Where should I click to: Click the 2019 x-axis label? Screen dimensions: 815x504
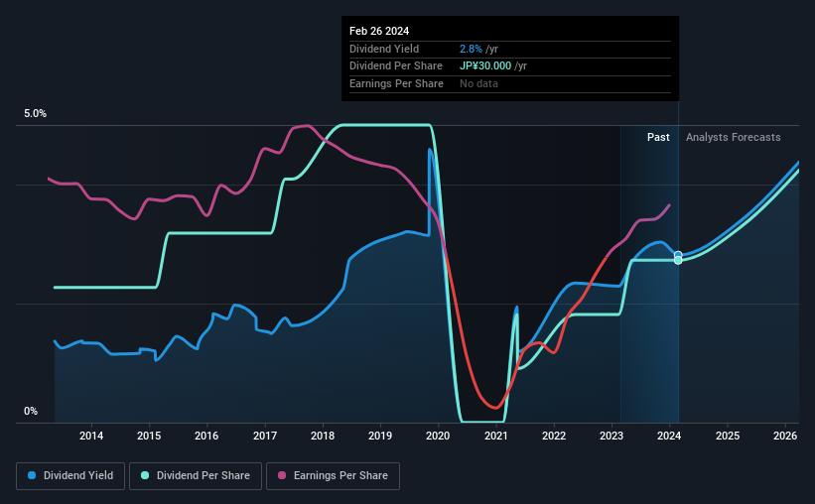coord(380,436)
